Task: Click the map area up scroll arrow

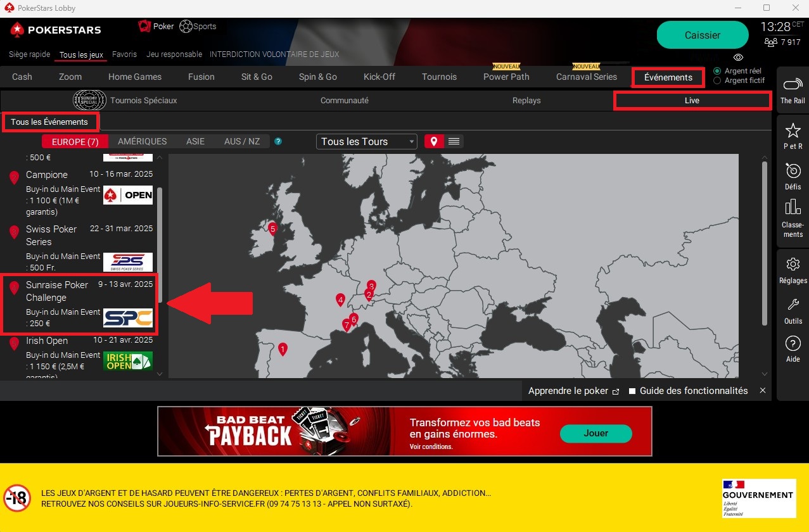Action: coord(765,158)
